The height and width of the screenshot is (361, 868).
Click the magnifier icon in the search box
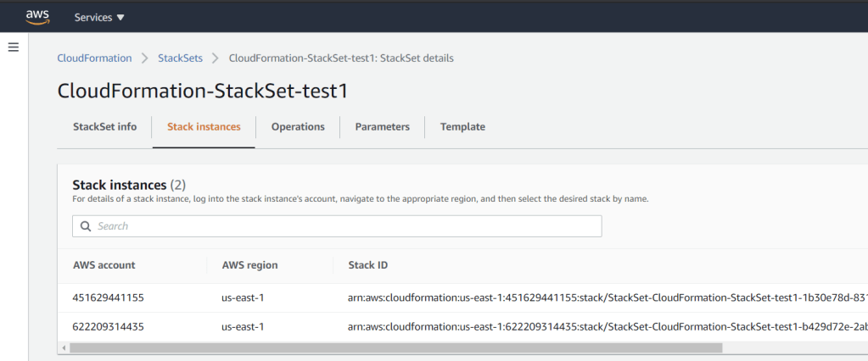pyautogui.click(x=86, y=226)
